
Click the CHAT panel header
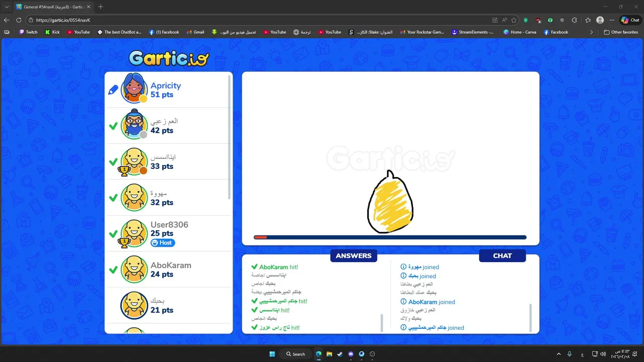[502, 256]
